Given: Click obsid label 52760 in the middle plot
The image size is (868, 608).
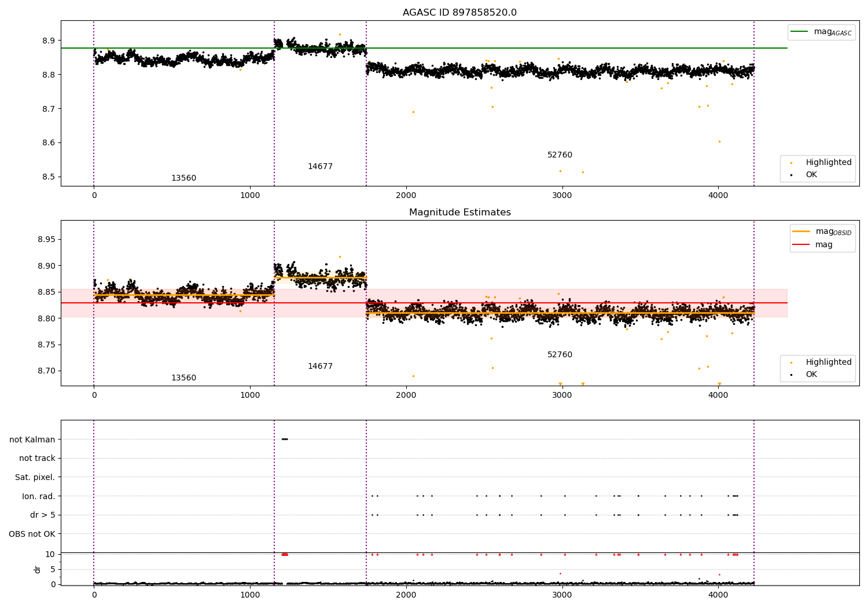Looking at the screenshot, I should pyautogui.click(x=560, y=355).
